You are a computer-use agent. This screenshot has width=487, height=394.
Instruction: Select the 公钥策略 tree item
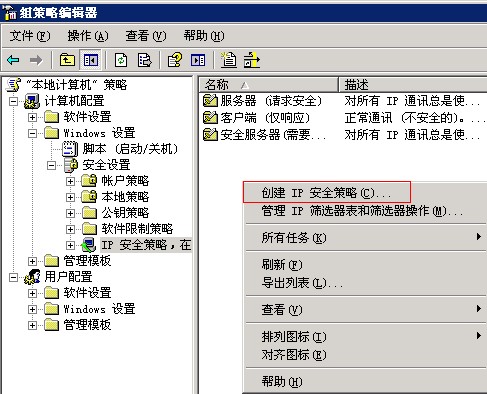point(125,213)
